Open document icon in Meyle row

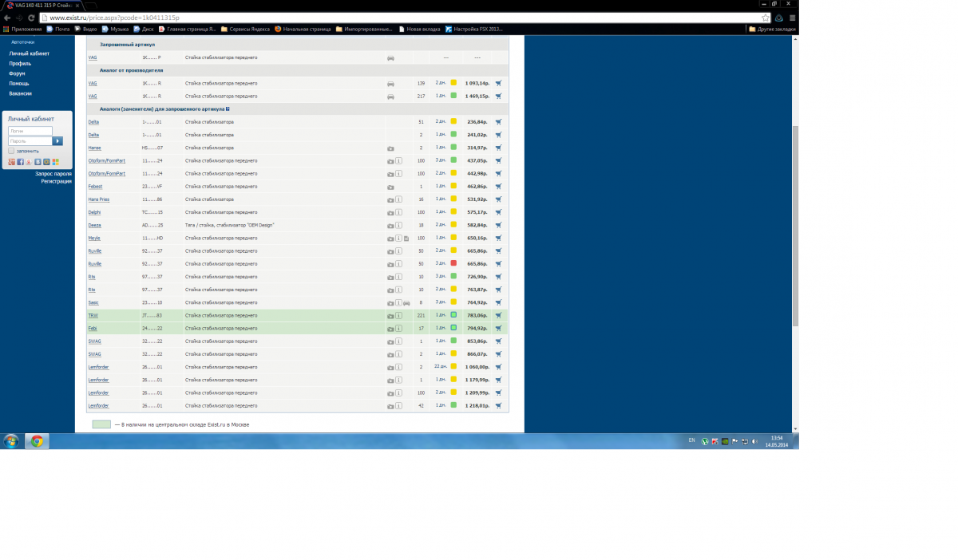(x=406, y=239)
